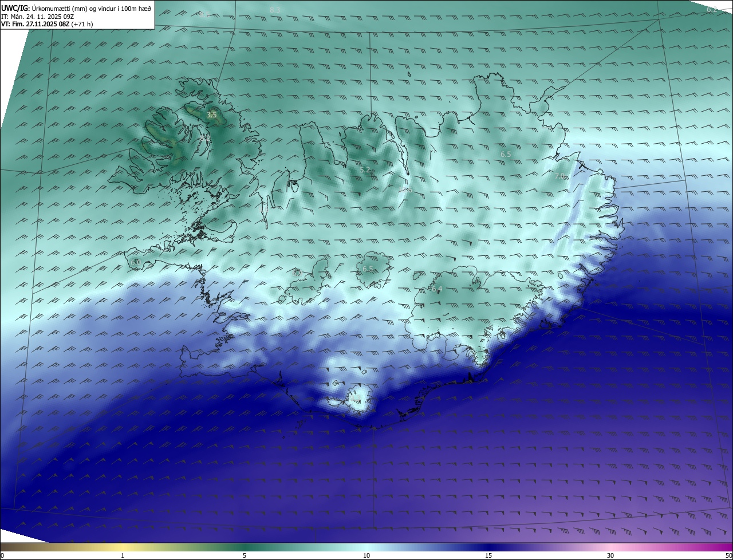Click the 5.2 value in north Iceland
The height and width of the screenshot is (560, 733).
click(x=365, y=170)
